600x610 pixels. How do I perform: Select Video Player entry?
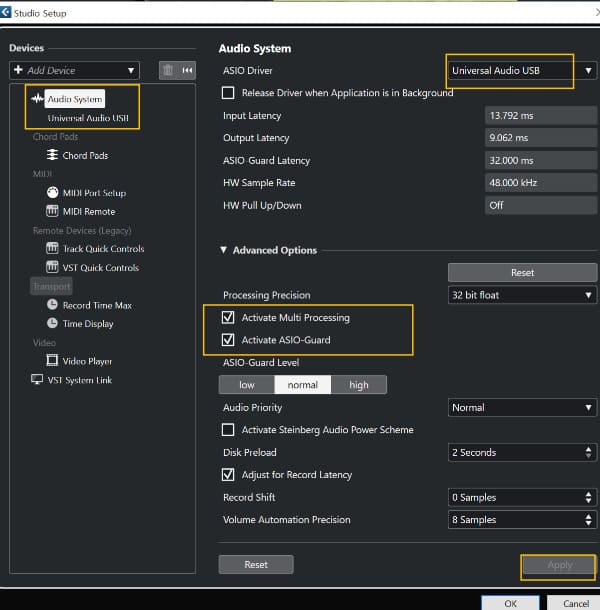coord(87,361)
